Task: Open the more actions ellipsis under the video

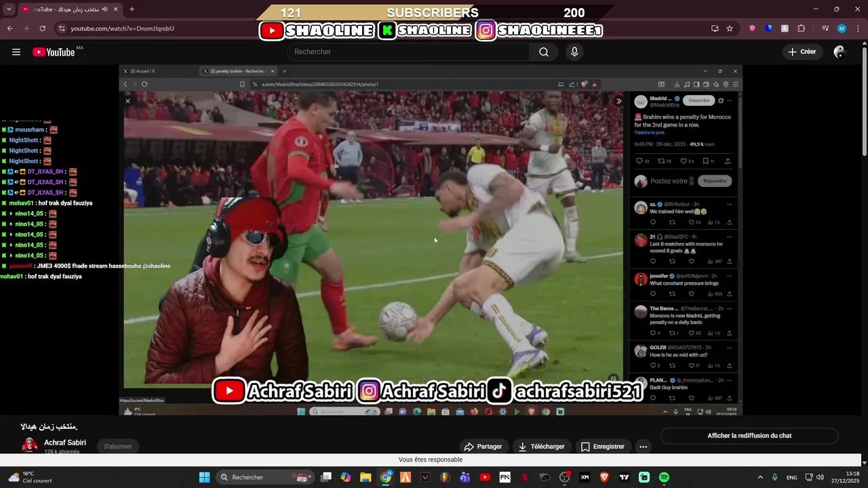Action: (643, 447)
